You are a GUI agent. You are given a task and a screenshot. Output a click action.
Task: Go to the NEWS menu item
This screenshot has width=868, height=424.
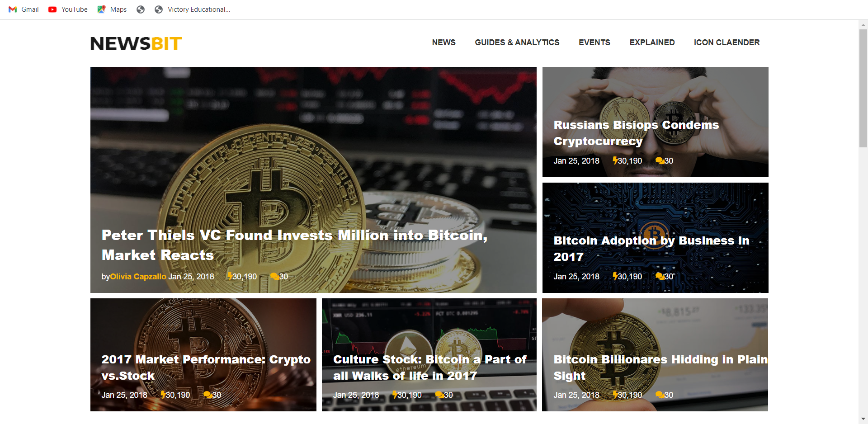pyautogui.click(x=443, y=42)
